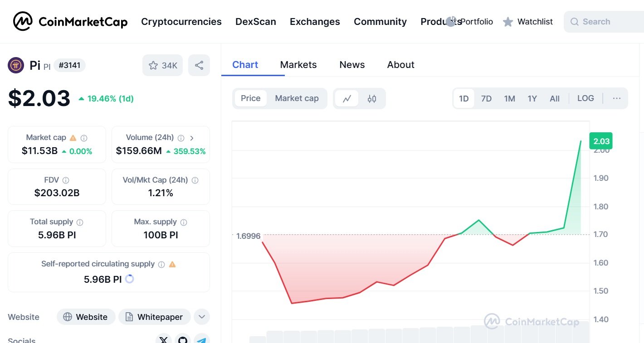The height and width of the screenshot is (343, 644).
Task: Select the 7D time range
Action: coord(486,98)
